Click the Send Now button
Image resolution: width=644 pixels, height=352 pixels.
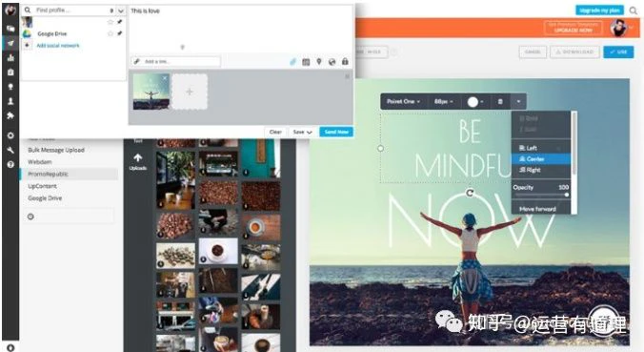point(336,132)
